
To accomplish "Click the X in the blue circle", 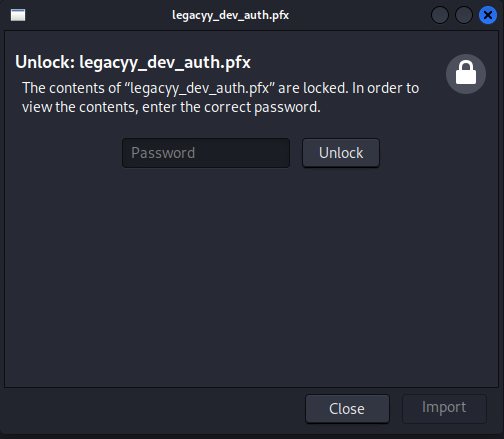I will [488, 15].
